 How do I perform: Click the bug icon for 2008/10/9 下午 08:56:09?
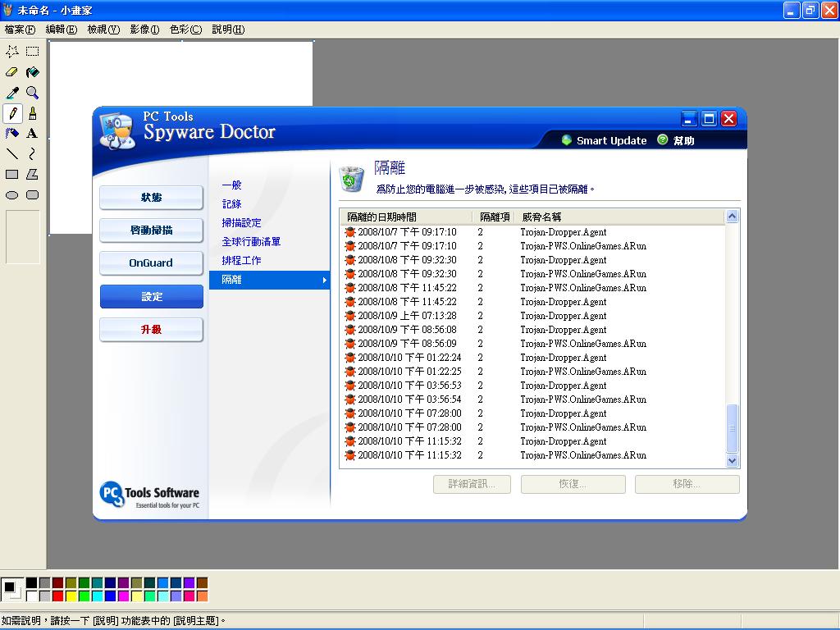tap(350, 344)
